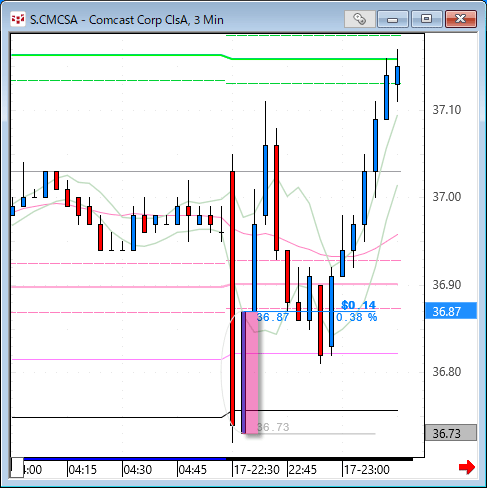
Task: Click the 36.87 entry price label on chart
Action: 273,317
